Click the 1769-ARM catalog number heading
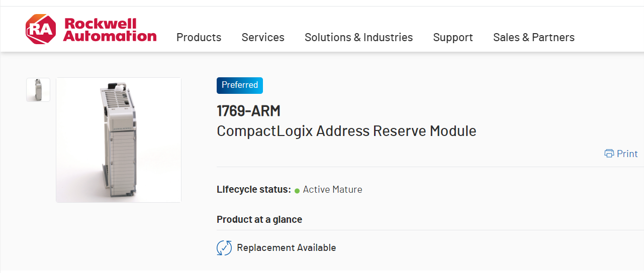This screenshot has height=273, width=644. (248, 110)
